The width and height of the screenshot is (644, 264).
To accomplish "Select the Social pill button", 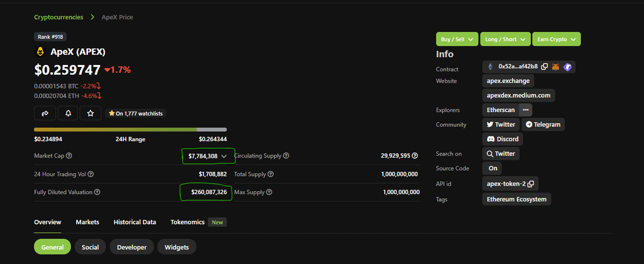I will click(90, 247).
